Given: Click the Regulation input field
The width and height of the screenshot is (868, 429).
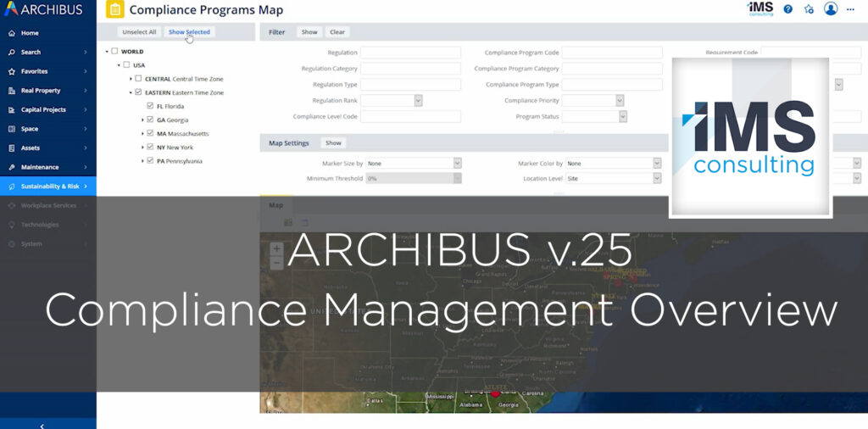Looking at the screenshot, I should click(411, 53).
